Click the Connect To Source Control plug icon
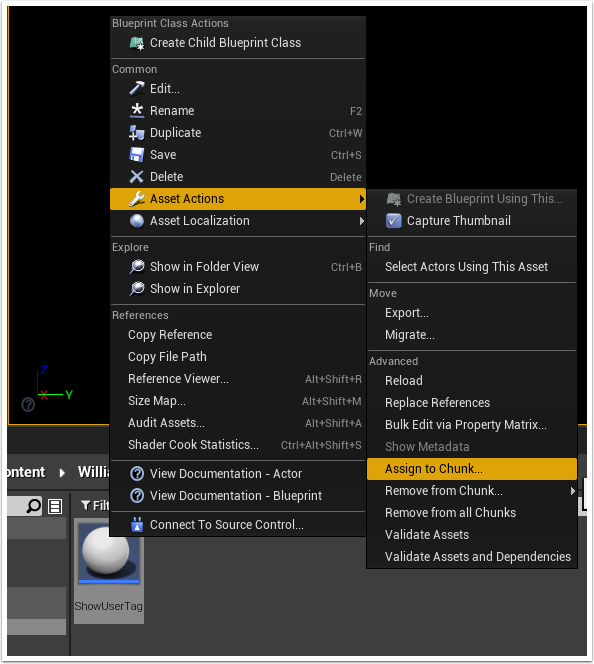This screenshot has width=594, height=664. coord(137,525)
